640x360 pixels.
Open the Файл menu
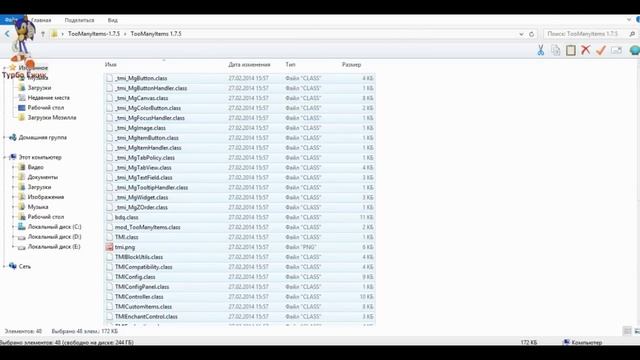pos(11,20)
